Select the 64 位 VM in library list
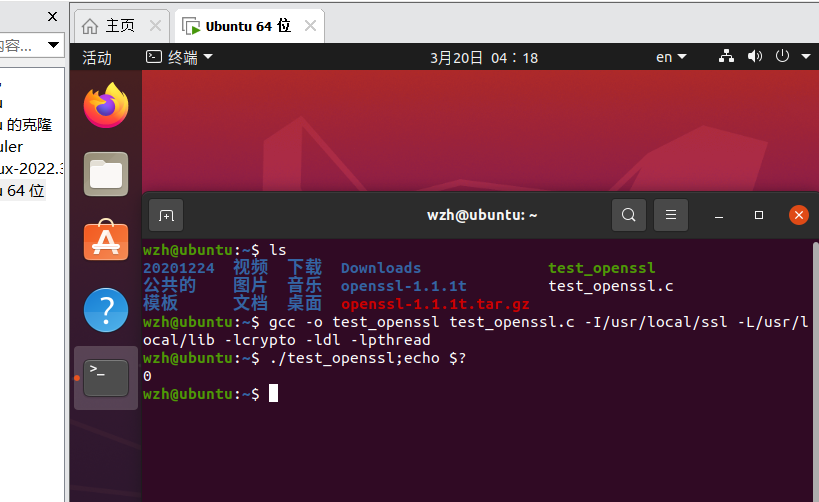819x502 pixels. (23, 191)
